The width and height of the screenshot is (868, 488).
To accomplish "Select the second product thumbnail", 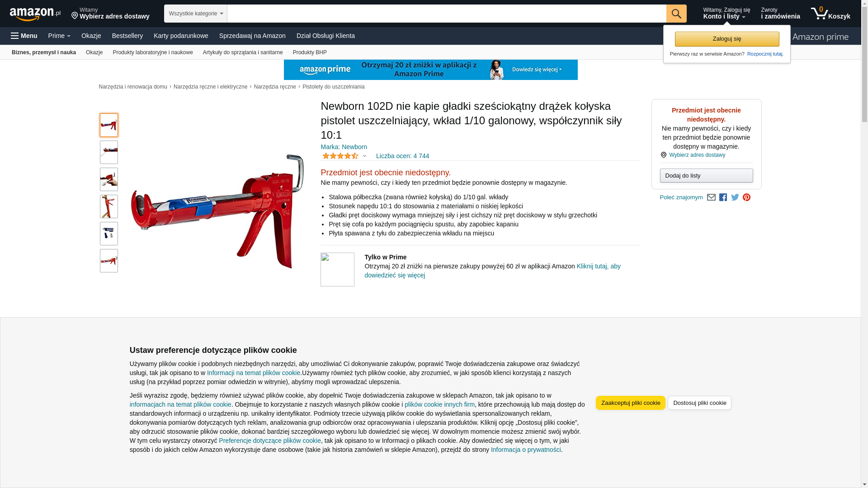I will click(109, 152).
